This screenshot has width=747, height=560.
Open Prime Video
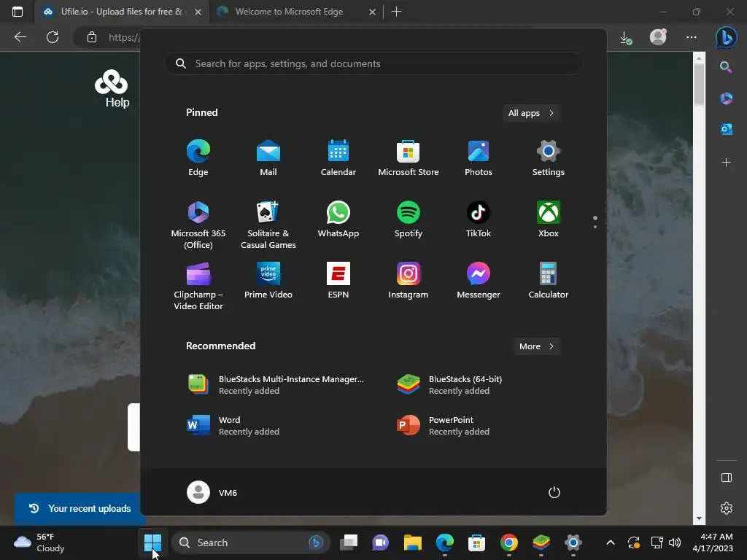point(268,281)
